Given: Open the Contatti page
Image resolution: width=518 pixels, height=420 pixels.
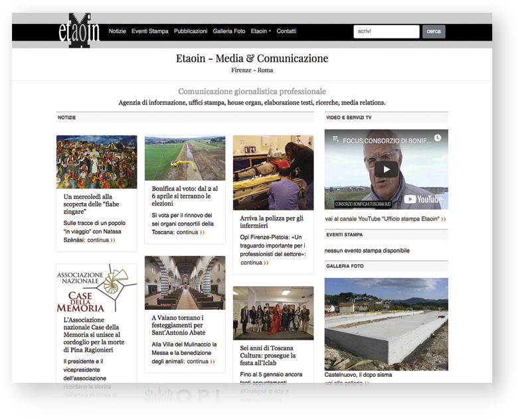Looking at the screenshot, I should pos(286,31).
